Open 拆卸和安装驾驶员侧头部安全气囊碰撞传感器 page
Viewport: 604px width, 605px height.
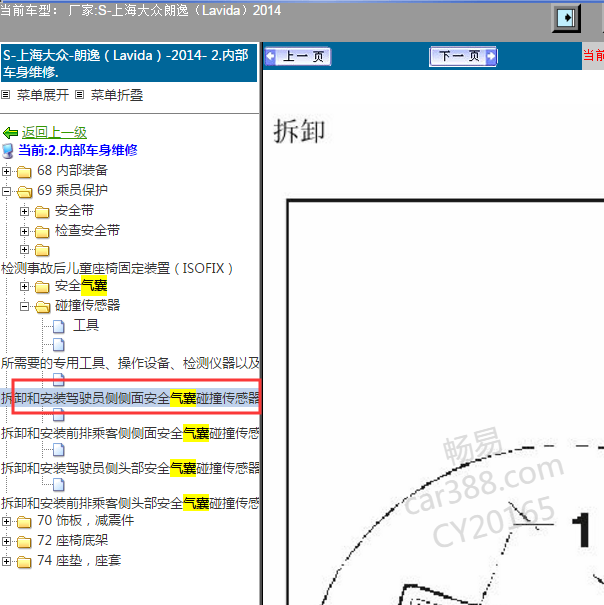click(130, 468)
